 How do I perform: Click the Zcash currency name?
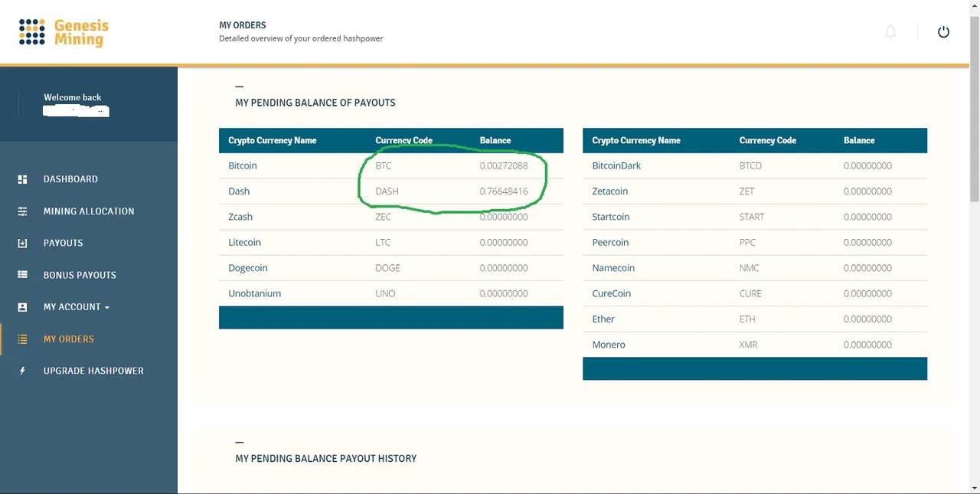coord(240,217)
